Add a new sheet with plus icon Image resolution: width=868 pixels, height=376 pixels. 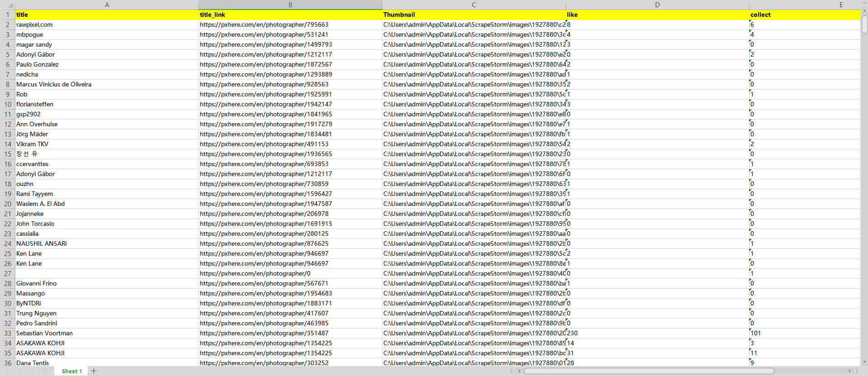[x=94, y=371]
